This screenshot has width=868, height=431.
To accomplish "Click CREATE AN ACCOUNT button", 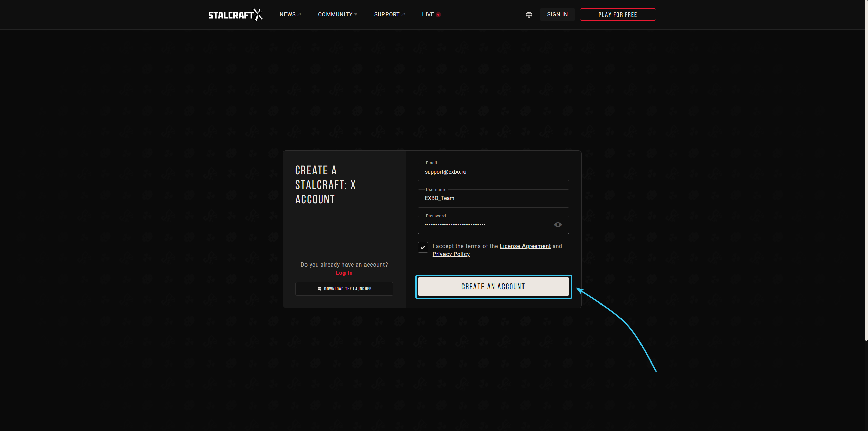I will [x=493, y=287].
